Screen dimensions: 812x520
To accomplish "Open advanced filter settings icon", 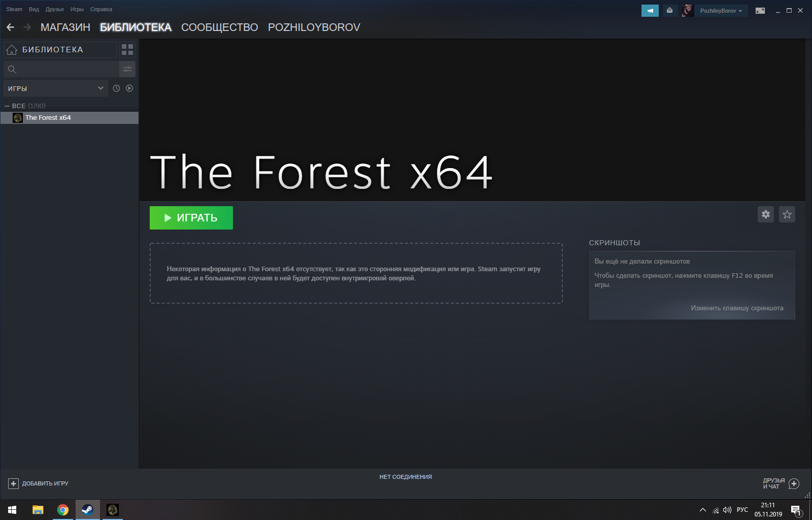I will coord(127,69).
